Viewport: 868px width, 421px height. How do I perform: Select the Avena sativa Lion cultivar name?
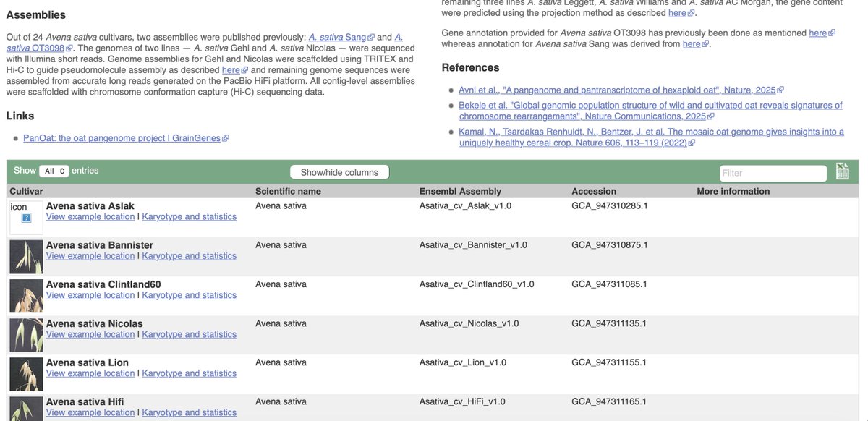click(88, 362)
